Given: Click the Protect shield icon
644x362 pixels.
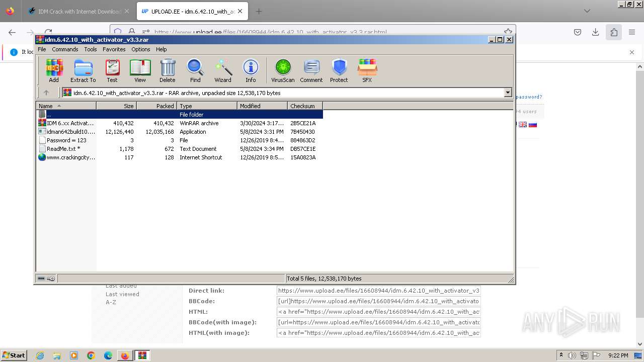Looking at the screenshot, I should click(x=339, y=70).
